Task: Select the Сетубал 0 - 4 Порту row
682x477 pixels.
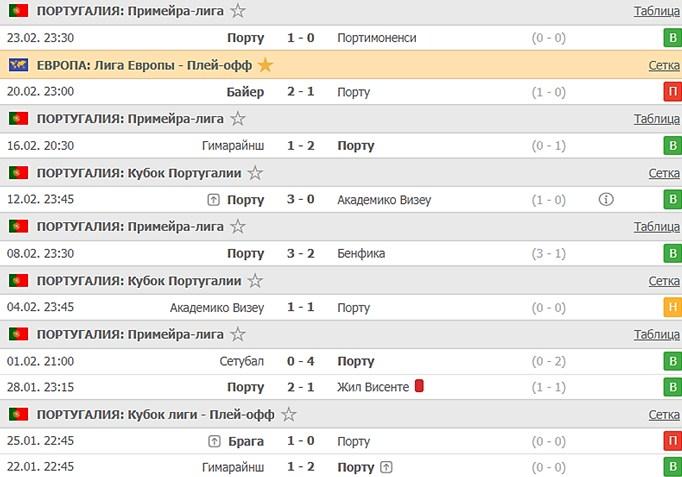Action: click(x=301, y=361)
